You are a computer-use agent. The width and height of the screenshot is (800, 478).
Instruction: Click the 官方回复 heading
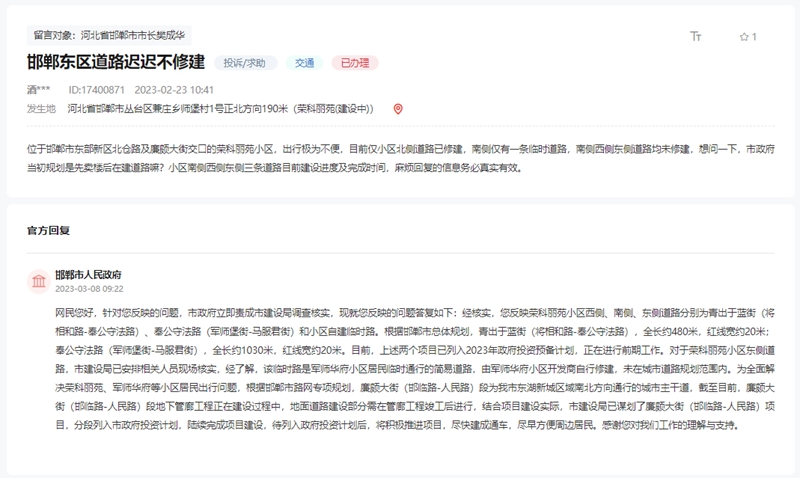point(48,231)
